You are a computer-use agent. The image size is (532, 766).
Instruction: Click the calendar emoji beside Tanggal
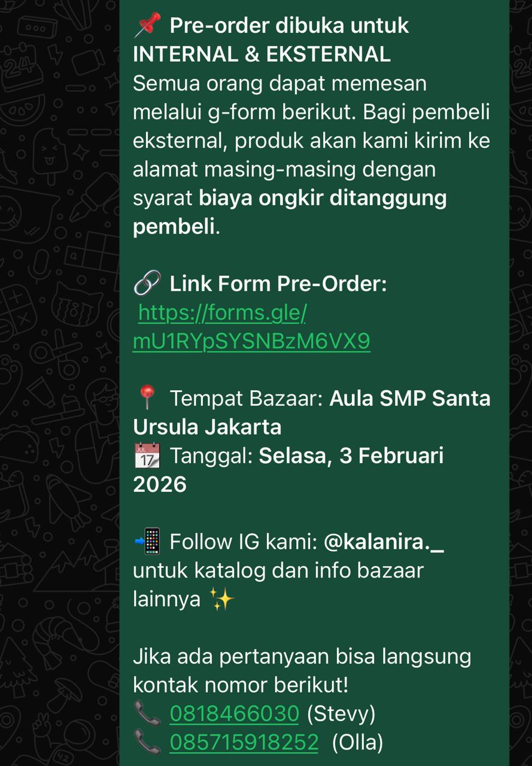pos(147,456)
